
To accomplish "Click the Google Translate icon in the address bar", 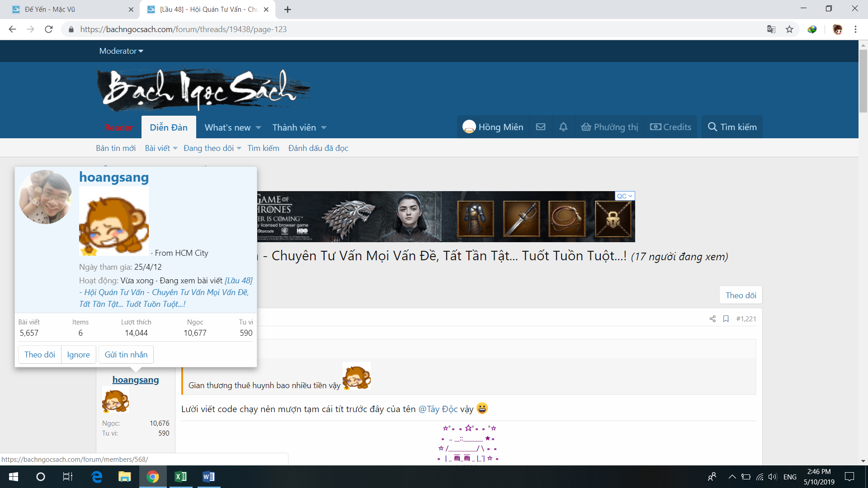I will point(771,29).
